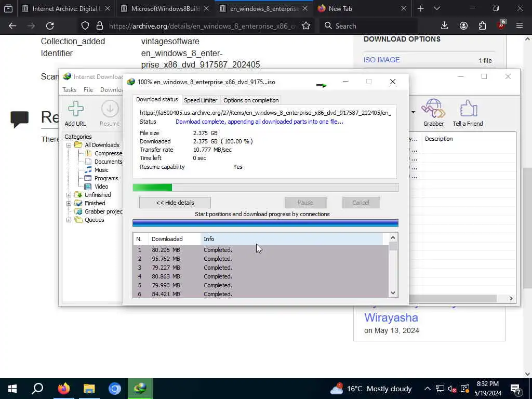Click the greyed-out Resume toolbar icon
The image size is (532, 399).
click(x=110, y=109)
